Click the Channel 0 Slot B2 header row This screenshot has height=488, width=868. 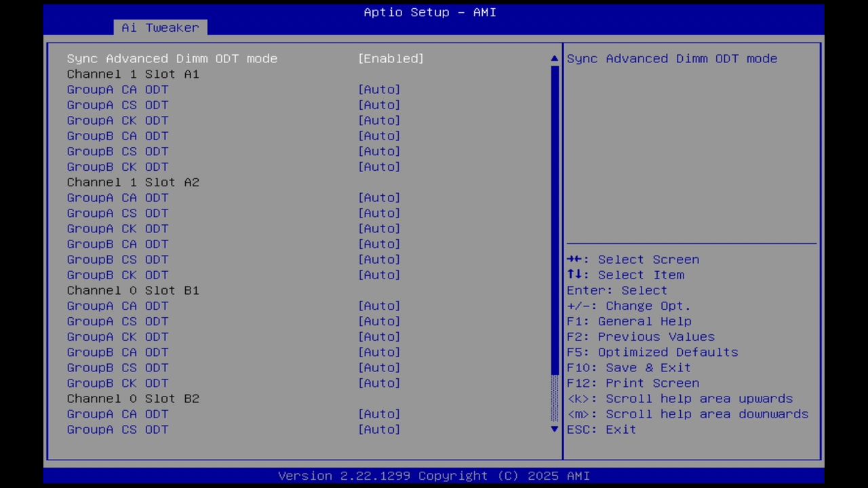coord(133,399)
